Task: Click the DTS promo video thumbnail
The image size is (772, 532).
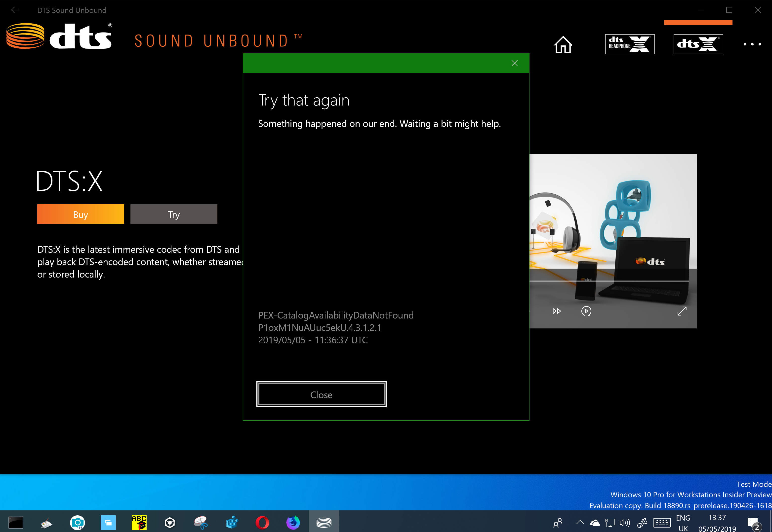Action: coord(612,241)
